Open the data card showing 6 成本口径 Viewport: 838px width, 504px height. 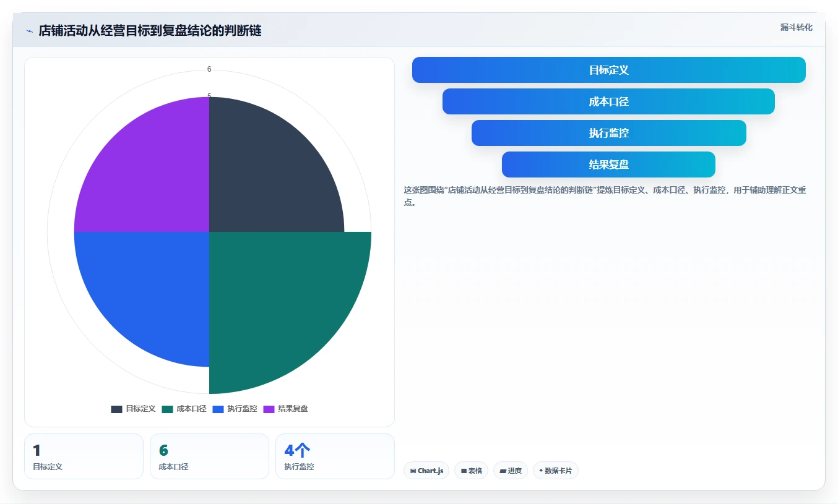209,456
